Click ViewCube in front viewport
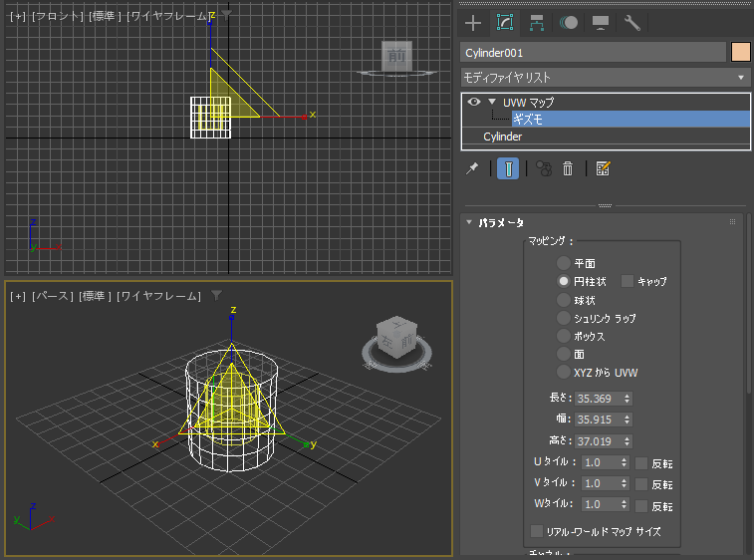 [396, 57]
